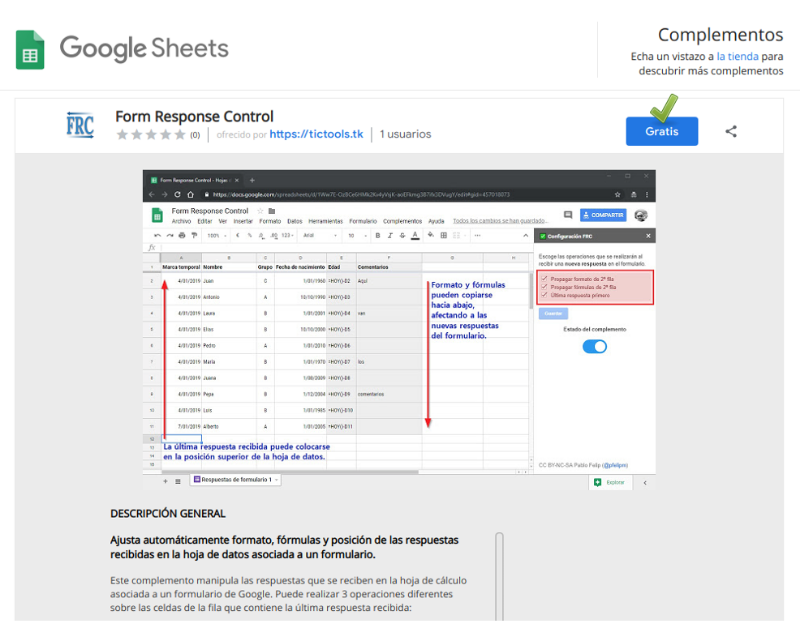Screen dimensions: 800x633
Task: Open the https://tictools.tk link
Action: tap(316, 134)
